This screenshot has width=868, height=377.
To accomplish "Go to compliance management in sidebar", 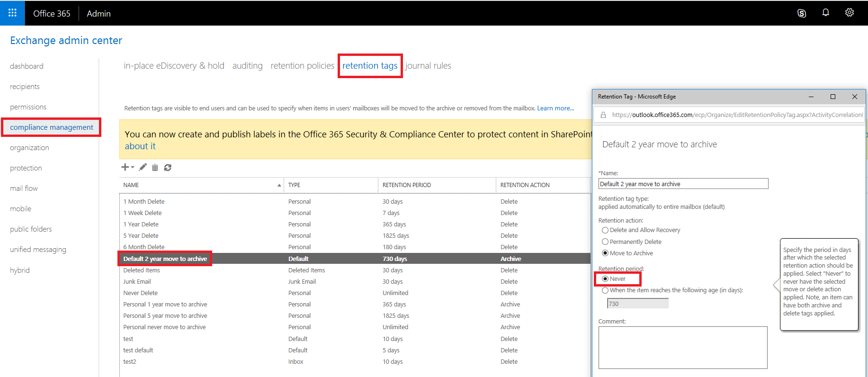I will coord(52,127).
